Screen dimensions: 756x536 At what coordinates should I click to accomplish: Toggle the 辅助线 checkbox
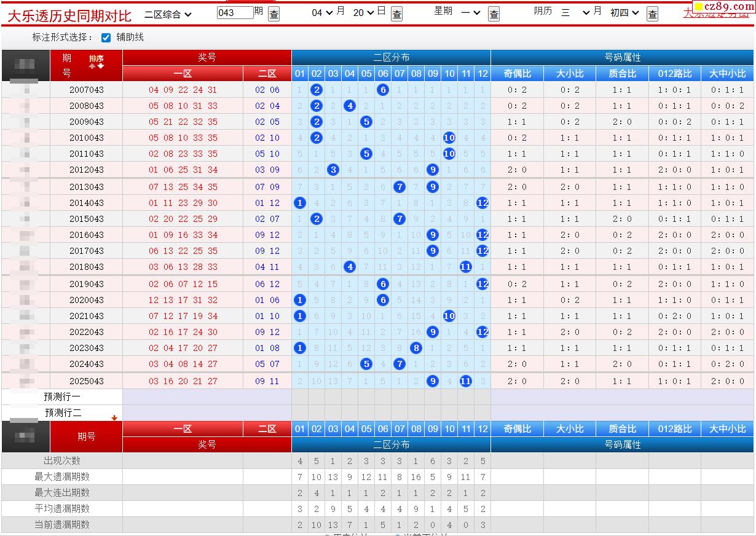106,37
